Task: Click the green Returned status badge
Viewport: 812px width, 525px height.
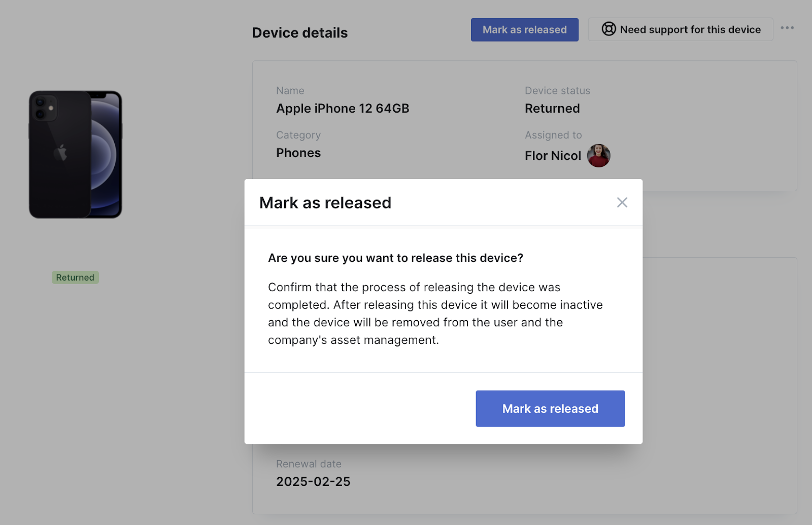Action: pyautogui.click(x=75, y=277)
